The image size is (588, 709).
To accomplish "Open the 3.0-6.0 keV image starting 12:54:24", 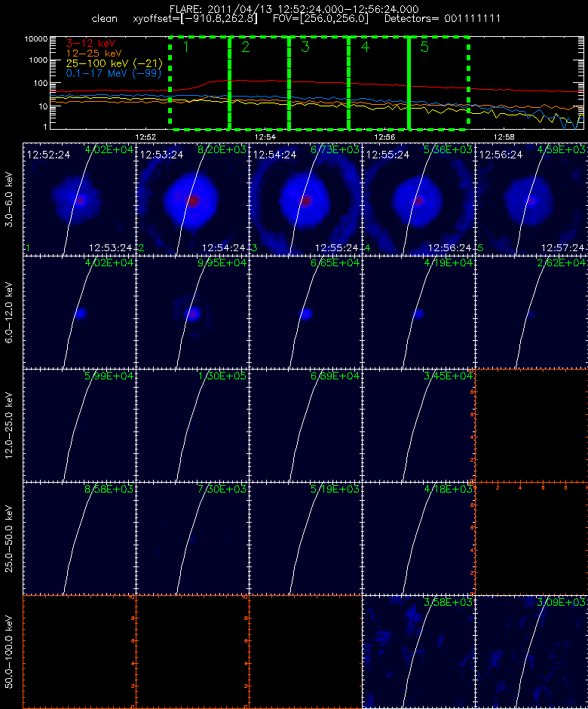I will coord(305,199).
